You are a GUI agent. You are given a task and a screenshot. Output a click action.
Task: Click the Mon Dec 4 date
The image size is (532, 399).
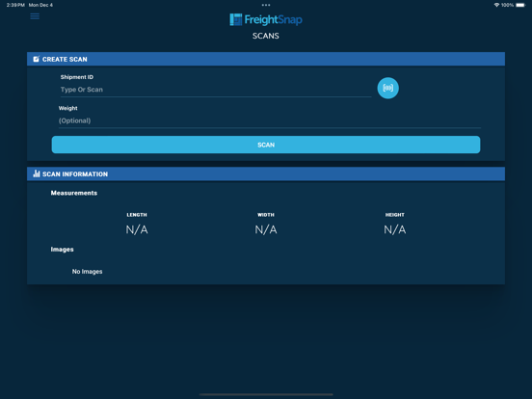click(x=40, y=5)
